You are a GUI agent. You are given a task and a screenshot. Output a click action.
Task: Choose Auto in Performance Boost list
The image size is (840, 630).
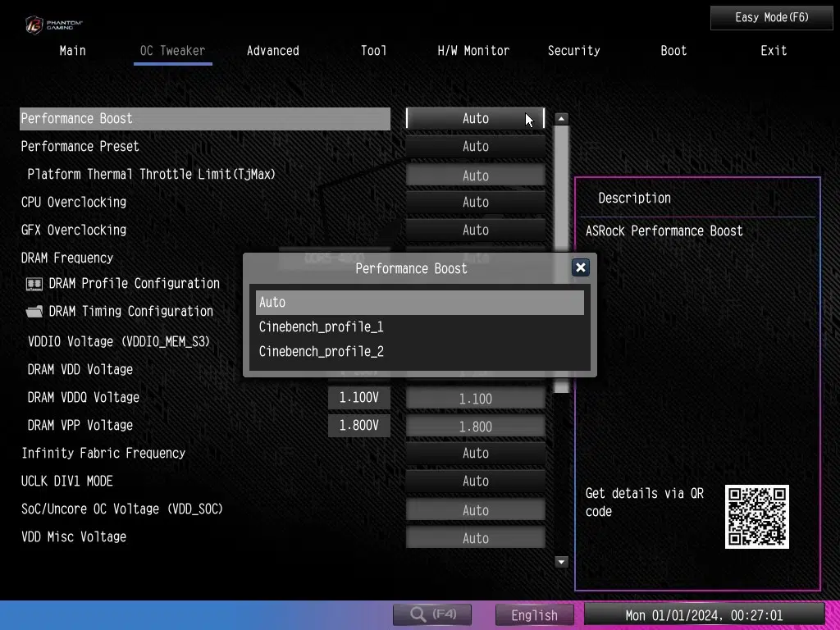point(419,303)
